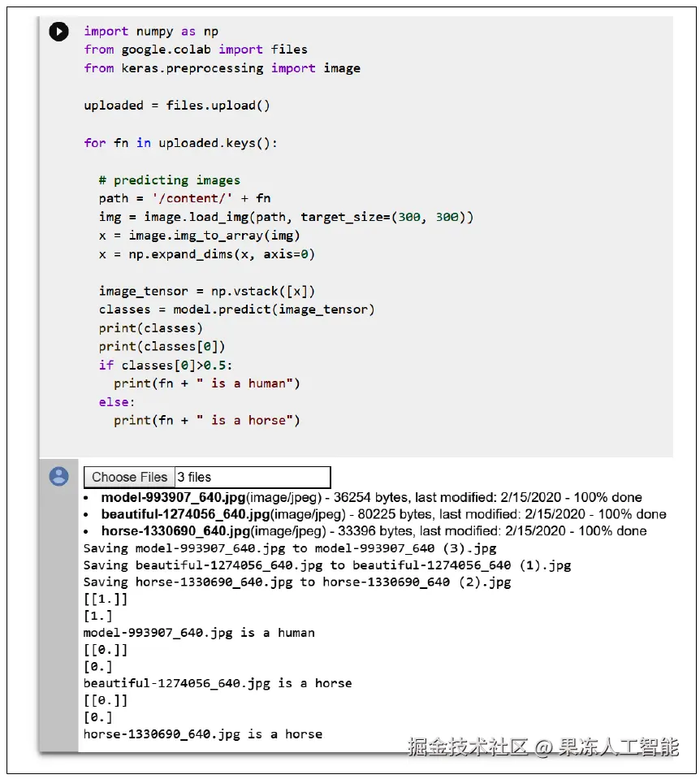Image resolution: width=700 pixels, height=779 pixels.
Task: Click the output cell user avatar icon
Action: coord(58,477)
